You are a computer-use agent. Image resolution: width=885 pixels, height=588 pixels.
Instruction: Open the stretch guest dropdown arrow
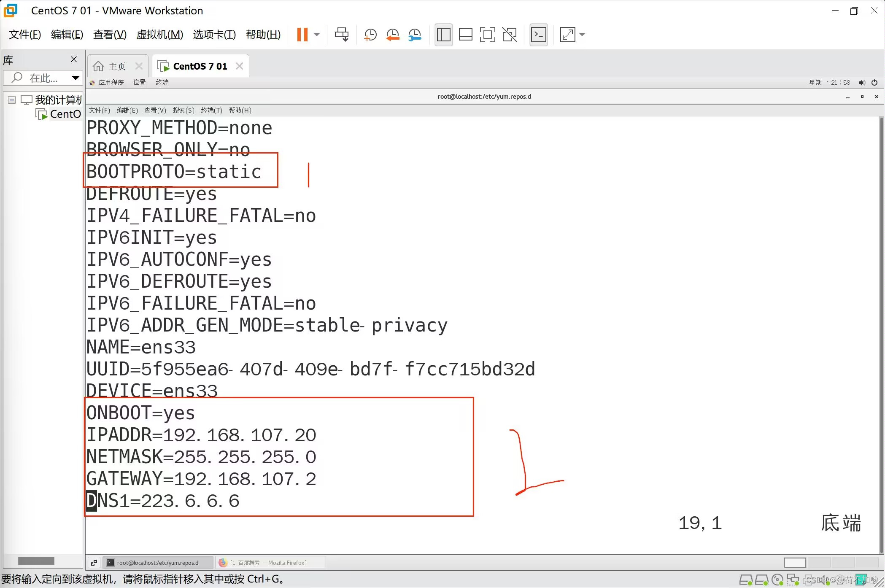(582, 35)
